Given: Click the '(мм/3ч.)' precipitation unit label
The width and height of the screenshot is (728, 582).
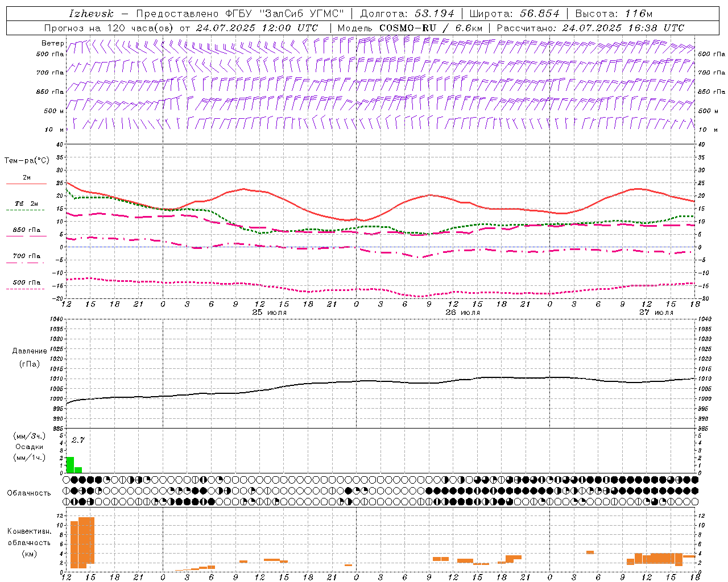Looking at the screenshot, I should (x=30, y=436).
